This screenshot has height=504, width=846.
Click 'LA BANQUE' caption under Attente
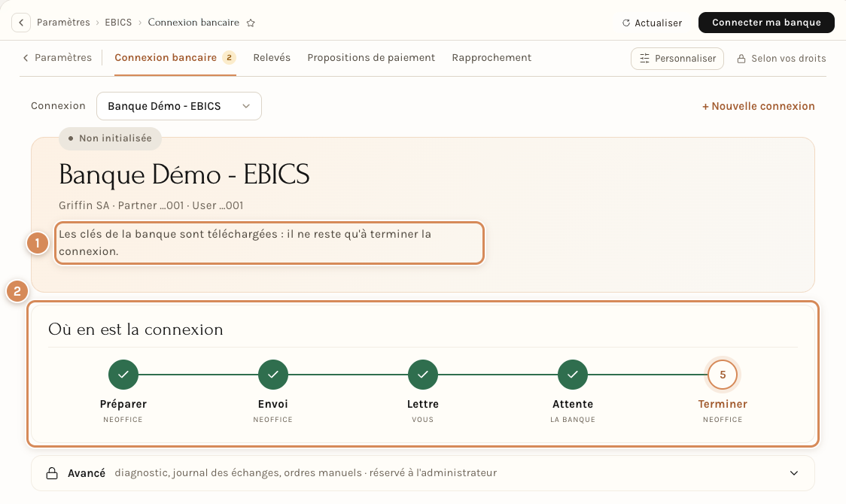coord(573,419)
